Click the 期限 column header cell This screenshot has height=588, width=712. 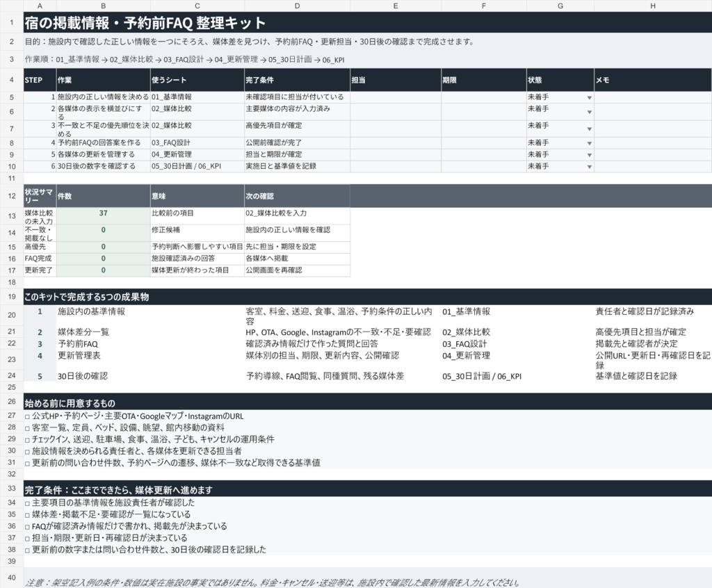[x=484, y=80]
